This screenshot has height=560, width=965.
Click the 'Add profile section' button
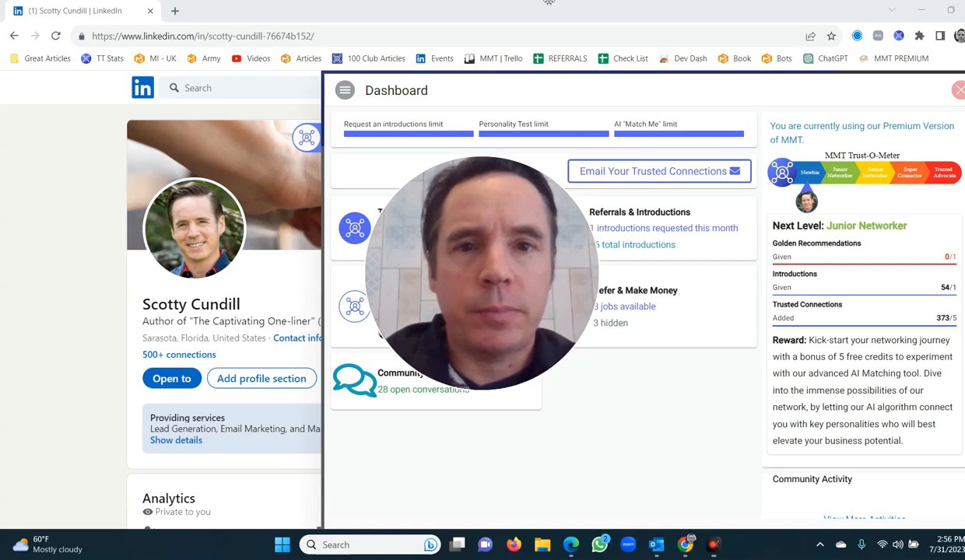pos(261,379)
